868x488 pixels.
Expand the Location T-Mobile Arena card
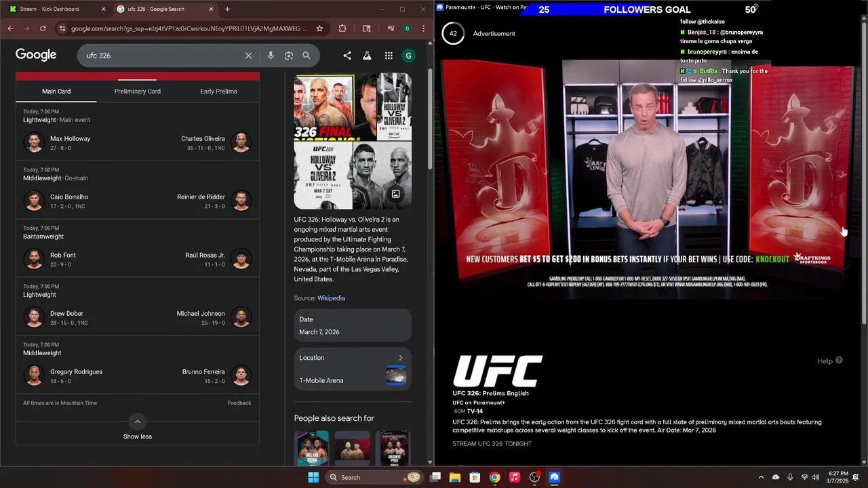pos(353,369)
